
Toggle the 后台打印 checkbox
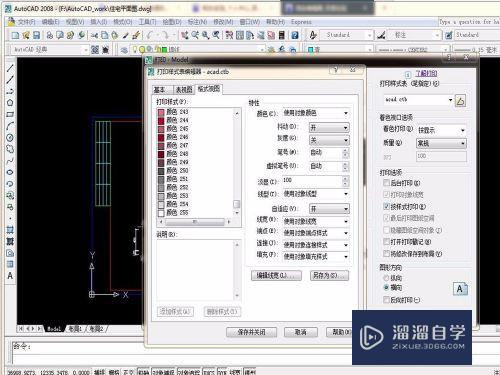(386, 183)
